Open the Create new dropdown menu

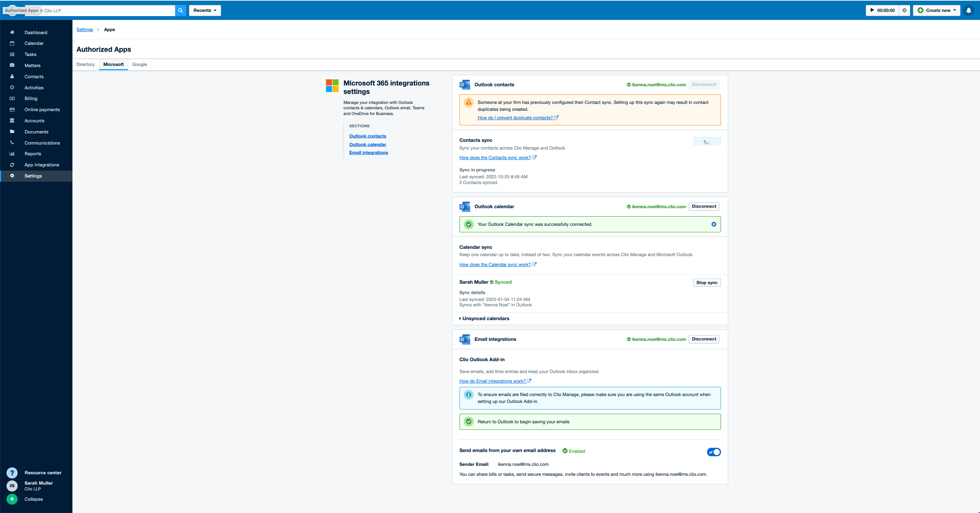936,10
